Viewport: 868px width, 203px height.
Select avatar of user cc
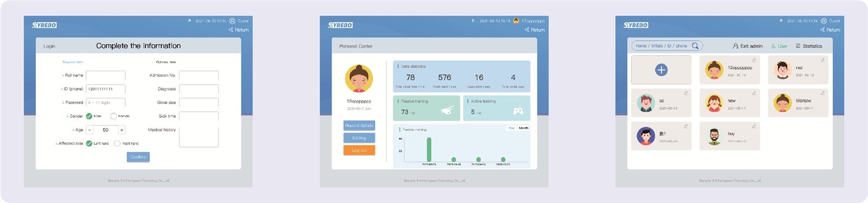point(646,103)
